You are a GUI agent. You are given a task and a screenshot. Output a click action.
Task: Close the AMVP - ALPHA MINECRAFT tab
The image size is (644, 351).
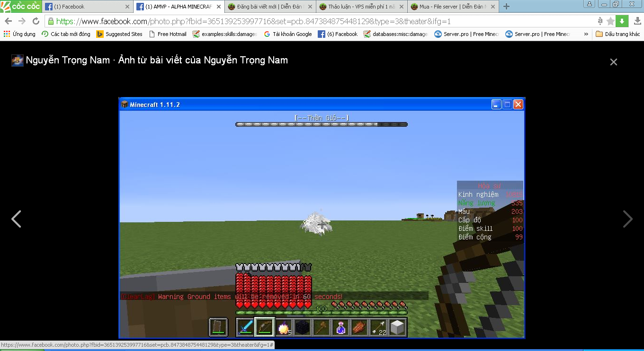click(x=218, y=7)
